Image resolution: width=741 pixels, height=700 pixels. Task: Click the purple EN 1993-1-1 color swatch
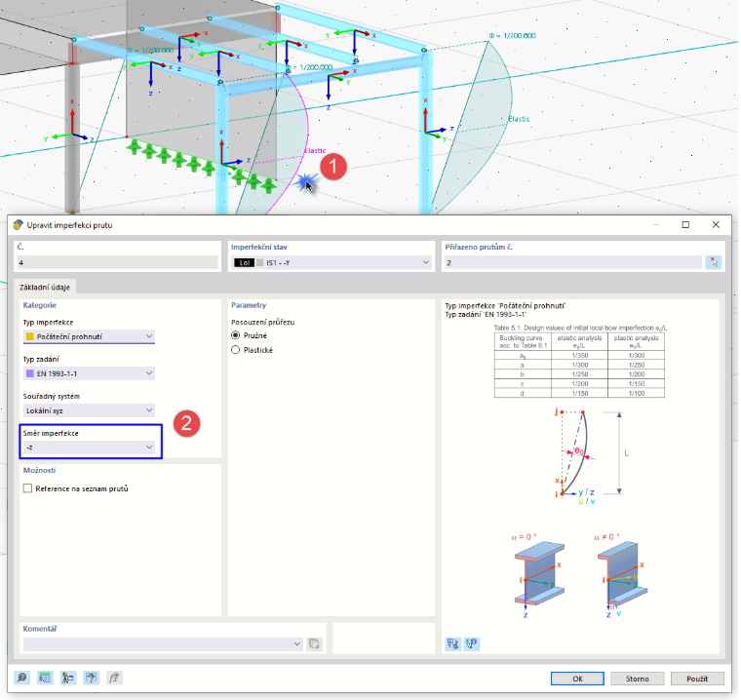tap(30, 373)
